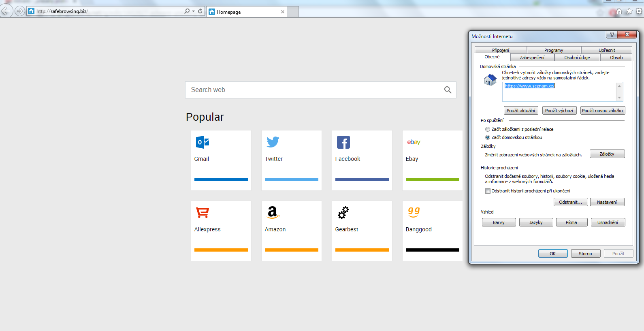Cancel the dialog with Storno
This screenshot has height=331, width=644.
(x=586, y=254)
